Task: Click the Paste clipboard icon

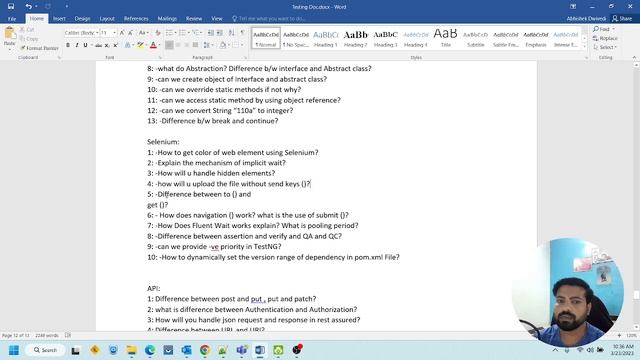Action: (9, 33)
